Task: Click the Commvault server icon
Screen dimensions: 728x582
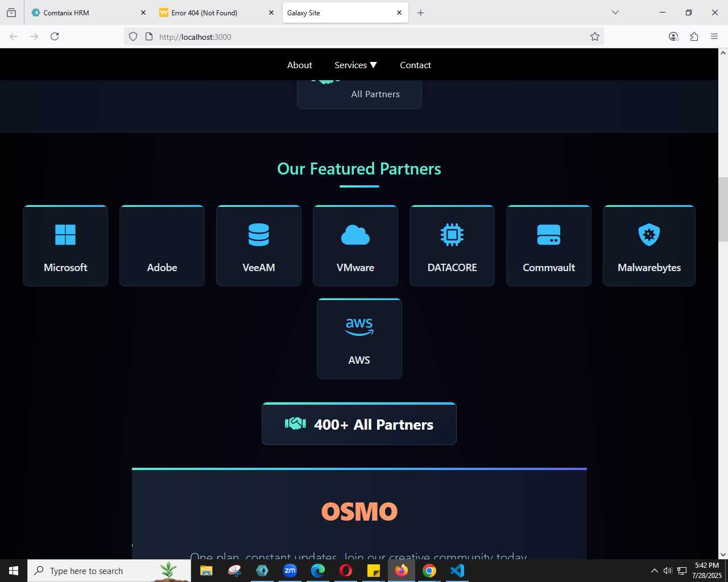Action: pos(549,235)
